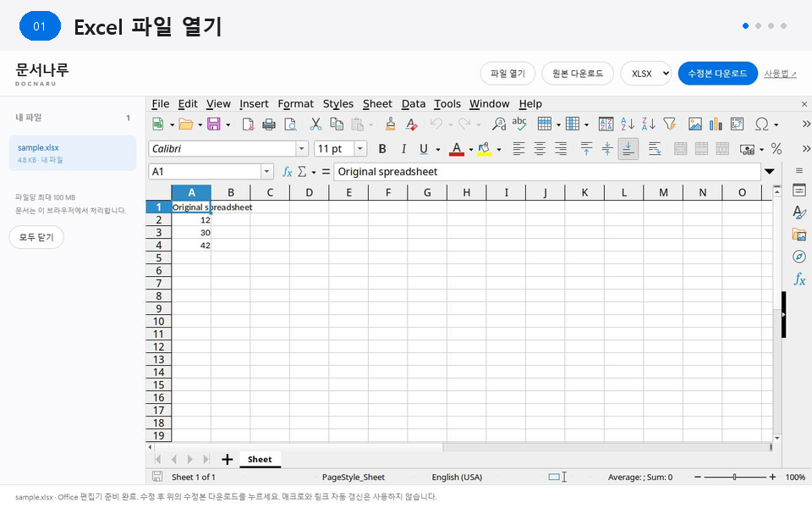812x508 pixels.
Task: Click the Insert Image icon
Action: (x=695, y=124)
